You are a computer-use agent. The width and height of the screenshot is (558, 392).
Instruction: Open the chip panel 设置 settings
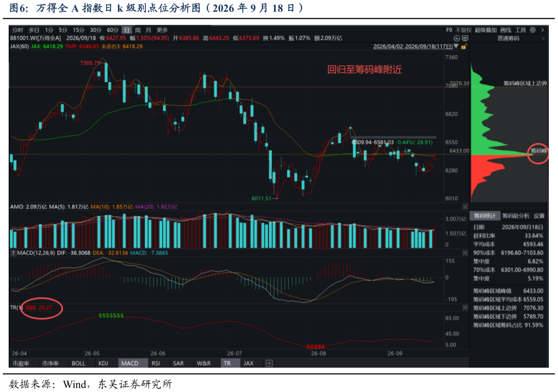click(x=539, y=216)
